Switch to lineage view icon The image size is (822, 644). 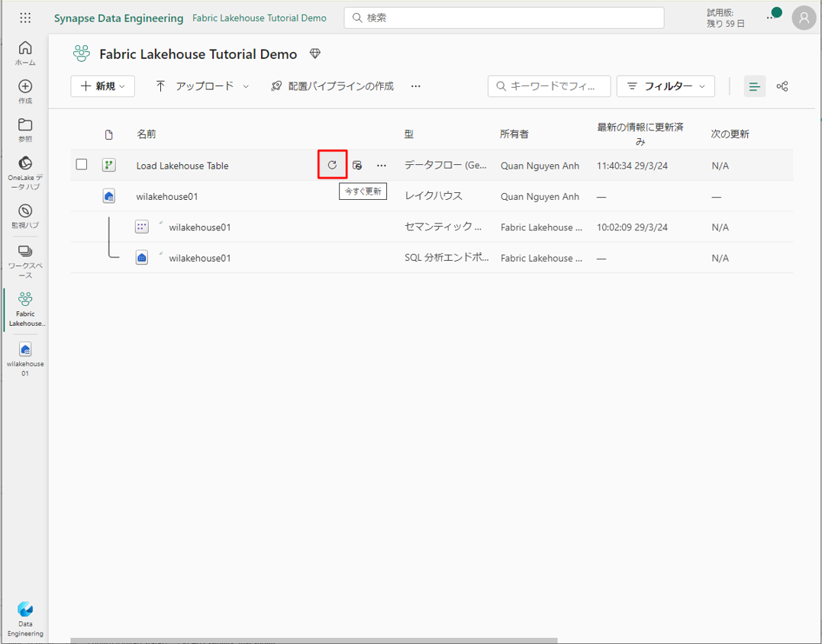[782, 86]
